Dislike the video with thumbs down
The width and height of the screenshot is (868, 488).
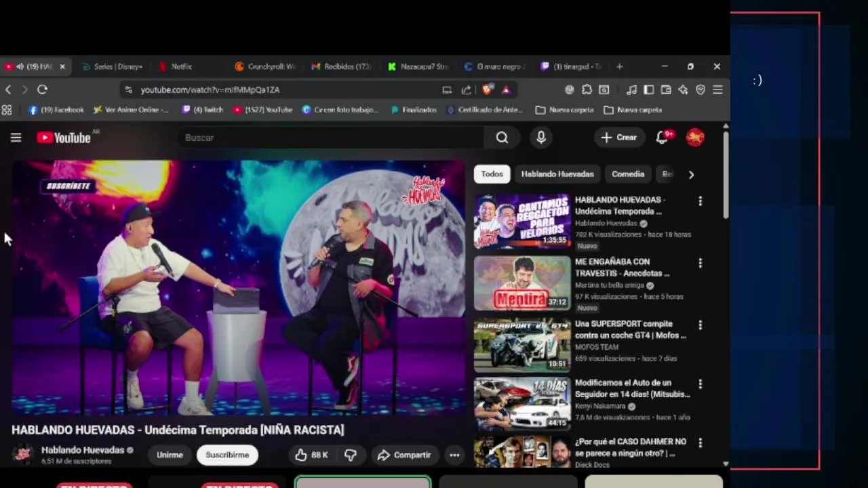[x=351, y=455]
